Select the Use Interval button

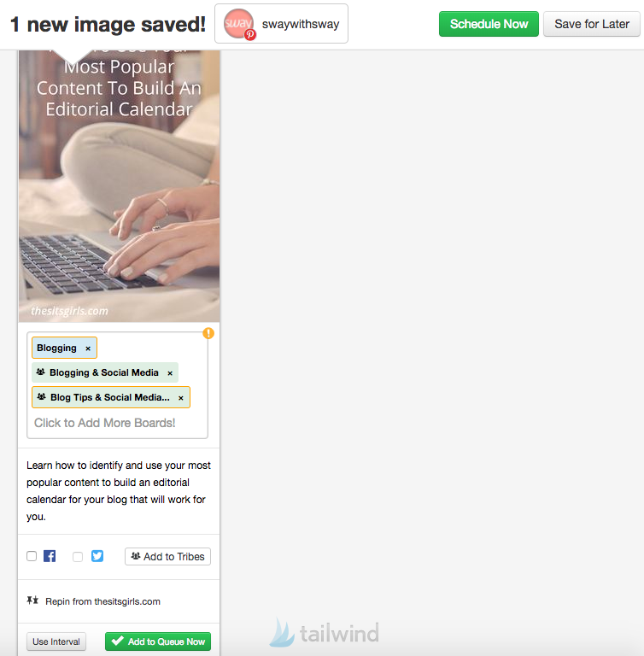pos(56,641)
